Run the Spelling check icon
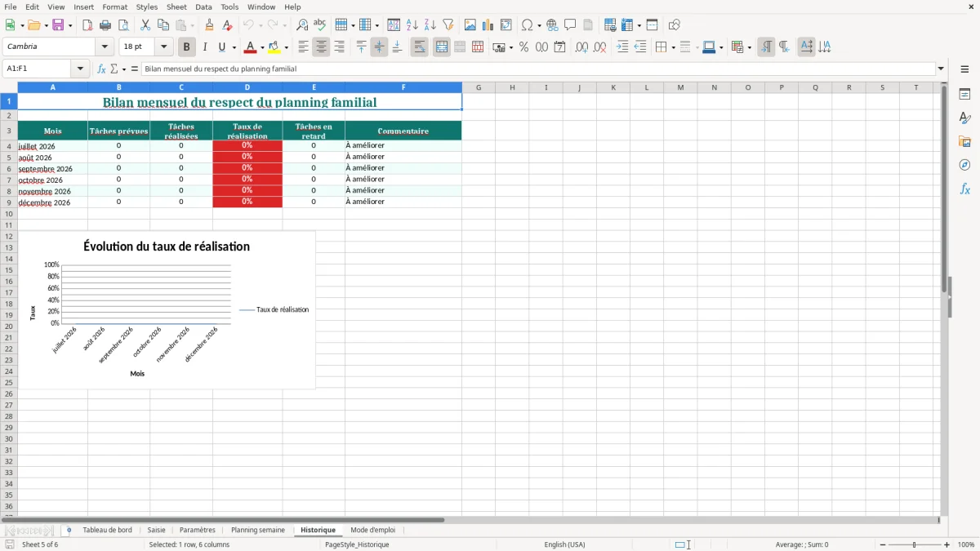Image resolution: width=980 pixels, height=551 pixels. (319, 25)
